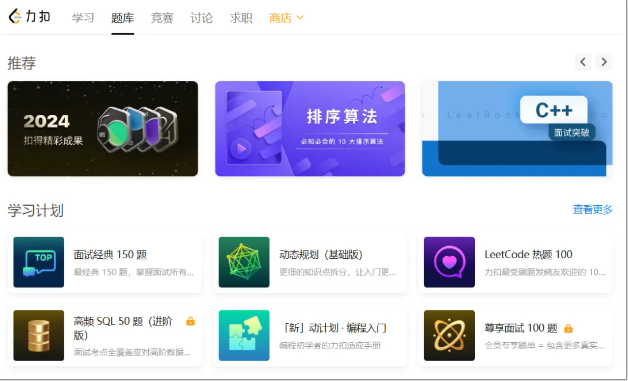Click the lock icon beside 高频 SQL 50 题

coord(190,321)
